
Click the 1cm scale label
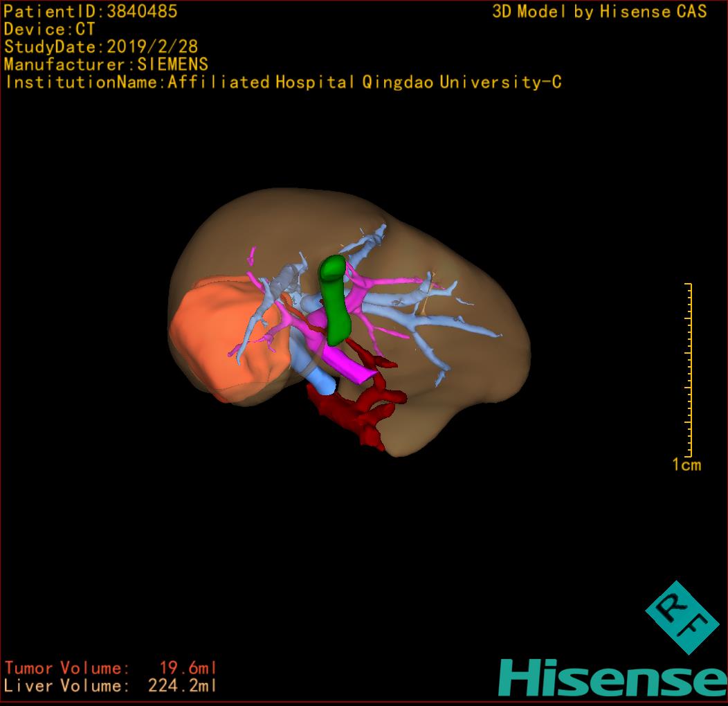686,464
